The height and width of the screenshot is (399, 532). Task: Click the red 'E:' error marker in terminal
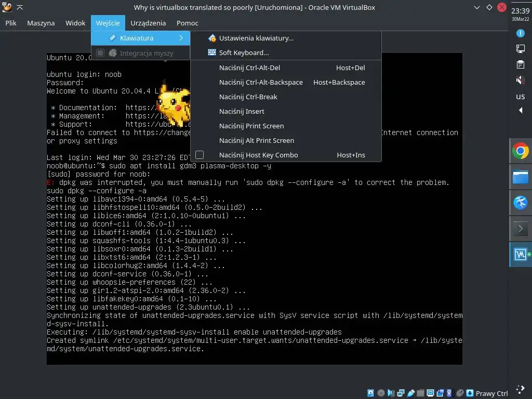(50, 182)
